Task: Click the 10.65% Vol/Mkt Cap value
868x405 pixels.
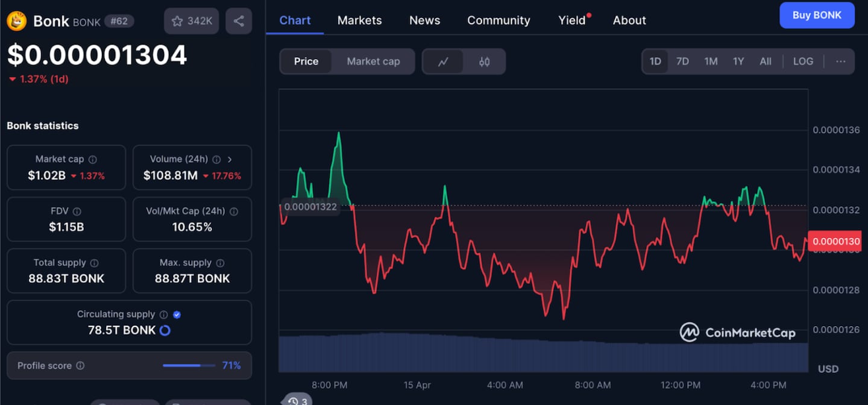Action: click(x=192, y=227)
